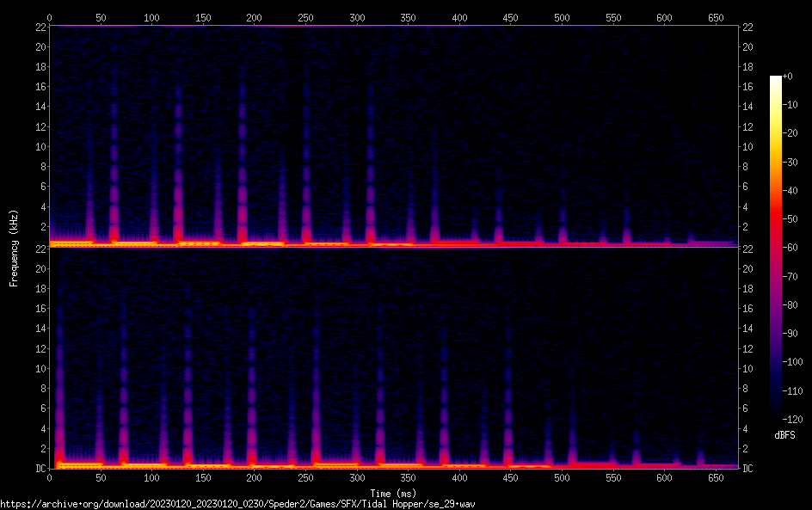Click the 'Frequency (kHz)' axis label
The width and height of the screenshot is (812, 510).
(13, 248)
